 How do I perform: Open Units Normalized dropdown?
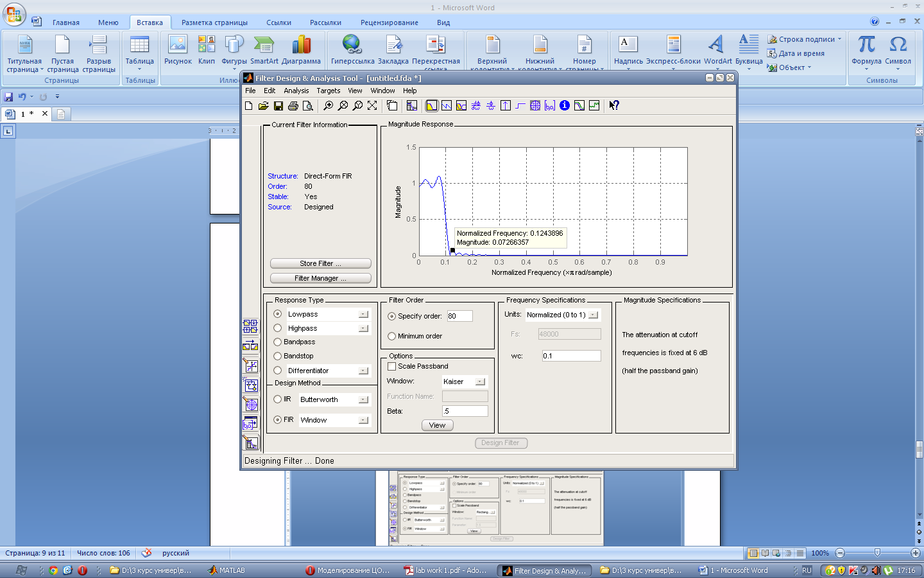[593, 315]
